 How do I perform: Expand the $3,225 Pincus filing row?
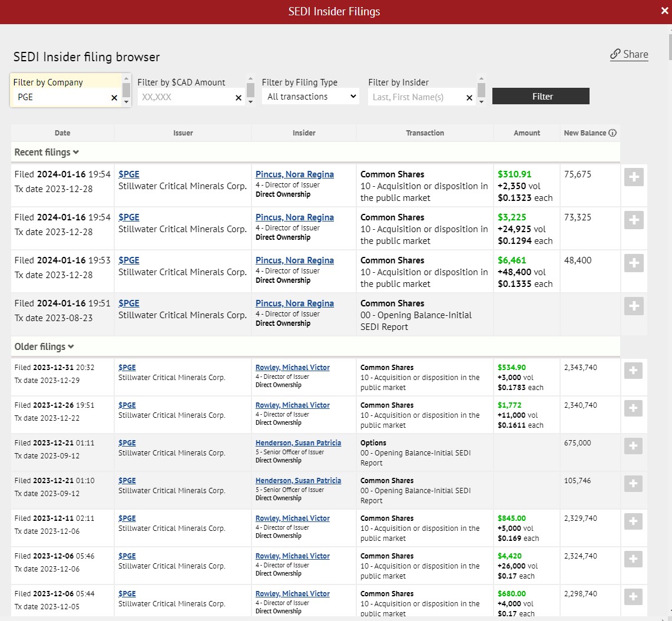click(634, 220)
